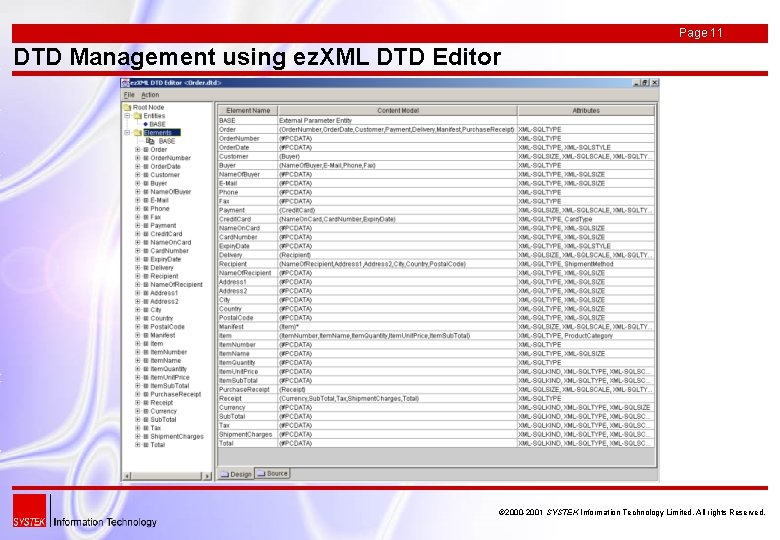Select the Order row in Element Name column
Viewport: 780px width, 540px height.
coord(248,129)
